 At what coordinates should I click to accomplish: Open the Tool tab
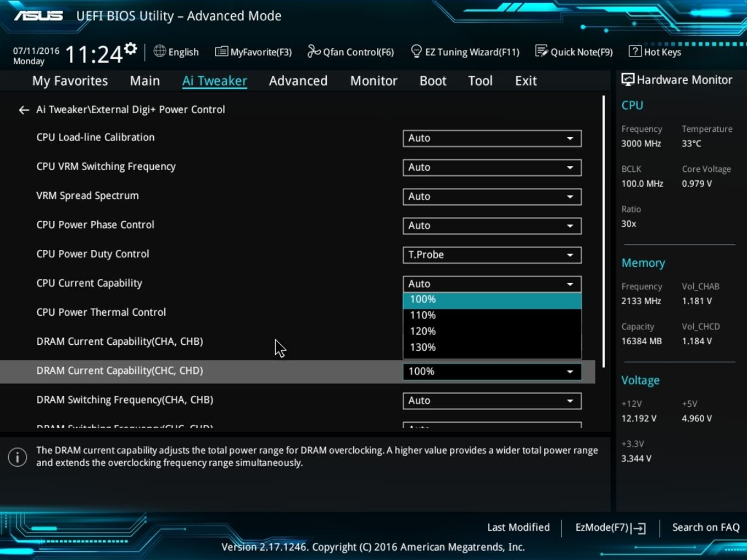tap(480, 81)
